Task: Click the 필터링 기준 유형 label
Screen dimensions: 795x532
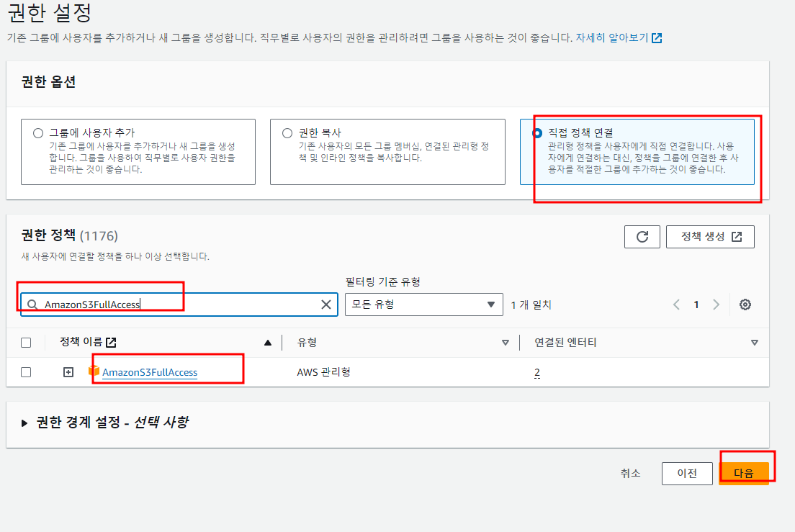Action: 383,281
